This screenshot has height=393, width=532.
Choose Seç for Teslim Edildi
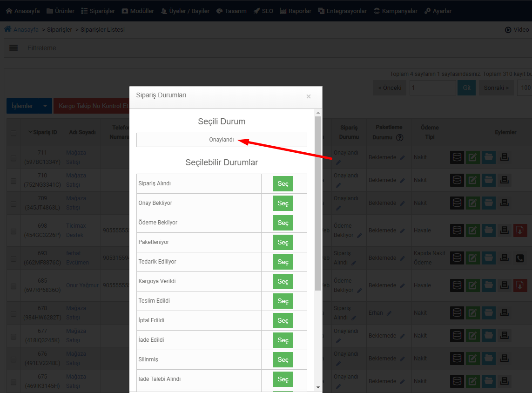(x=283, y=301)
